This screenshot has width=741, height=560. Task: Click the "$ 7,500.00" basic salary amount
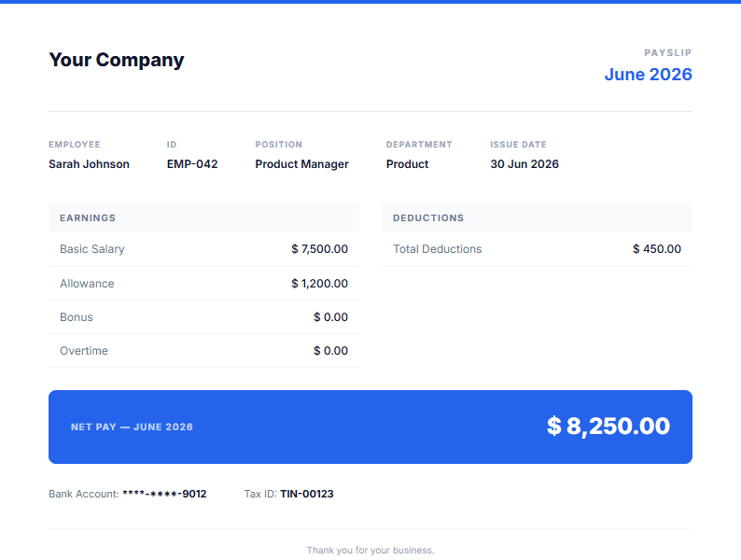pos(319,249)
